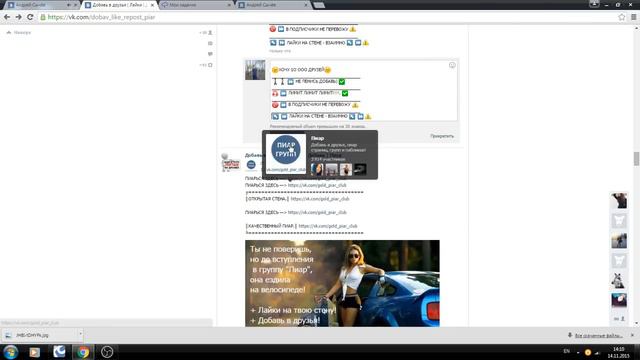Click the second placeholder avatar in right bar

pos(619,260)
